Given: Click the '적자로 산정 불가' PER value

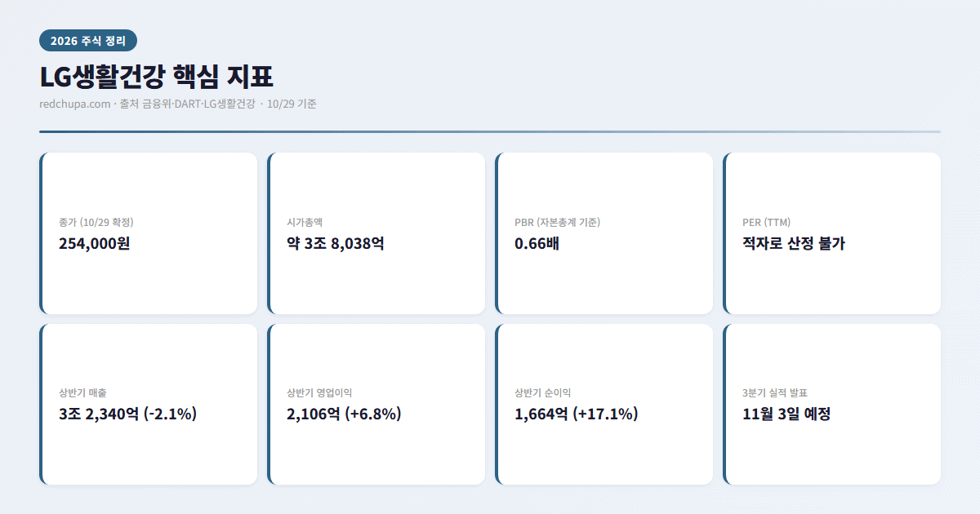Looking at the screenshot, I should point(794,243).
